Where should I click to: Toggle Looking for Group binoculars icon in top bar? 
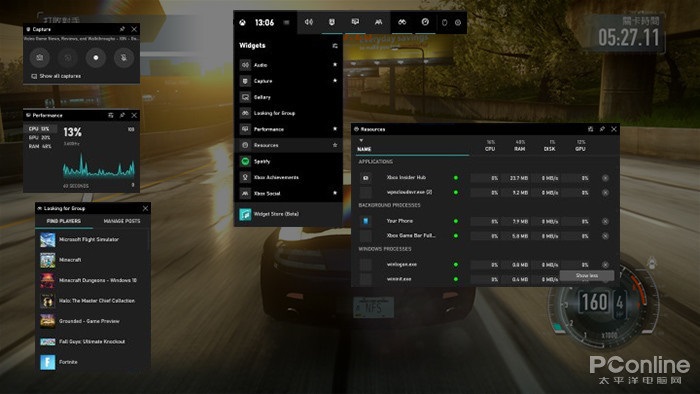click(x=402, y=22)
